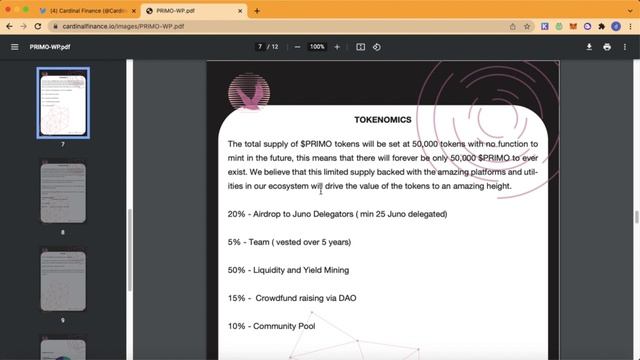Expand the tab search dropdown arrow
This screenshot has width=640, height=360.
click(630, 11)
